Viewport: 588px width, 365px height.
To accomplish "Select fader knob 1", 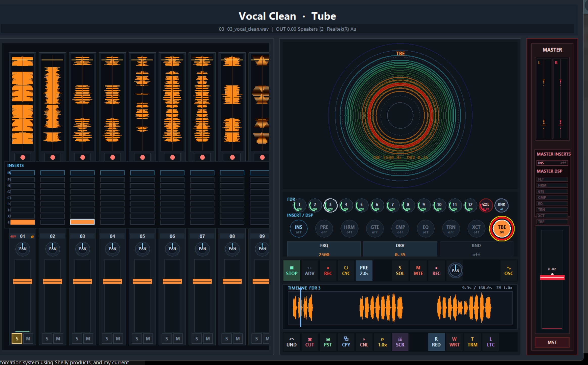I will point(299,205).
